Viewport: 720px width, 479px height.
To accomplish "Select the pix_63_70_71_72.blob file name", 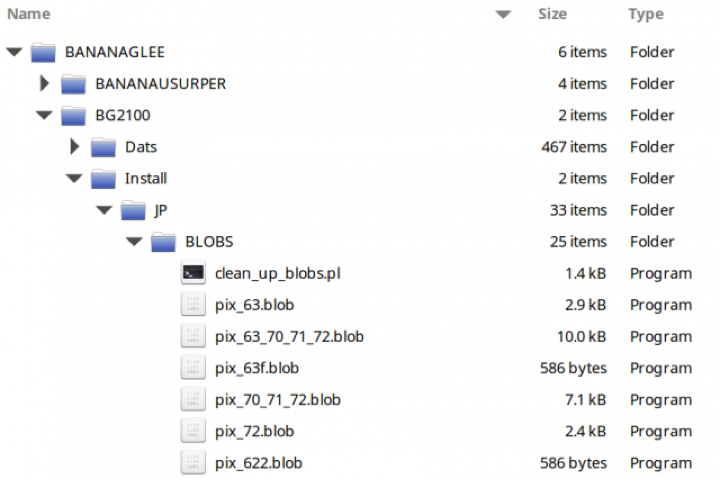I will 289,337.
